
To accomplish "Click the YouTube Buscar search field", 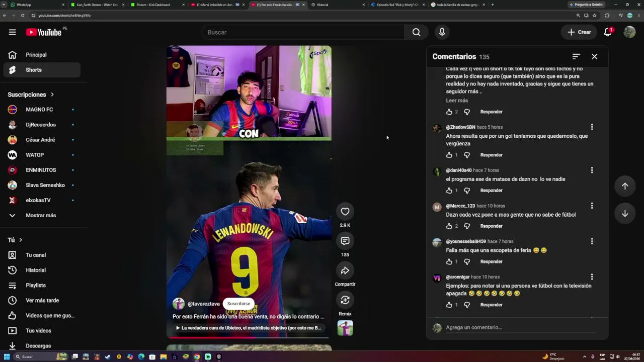I will (303, 32).
